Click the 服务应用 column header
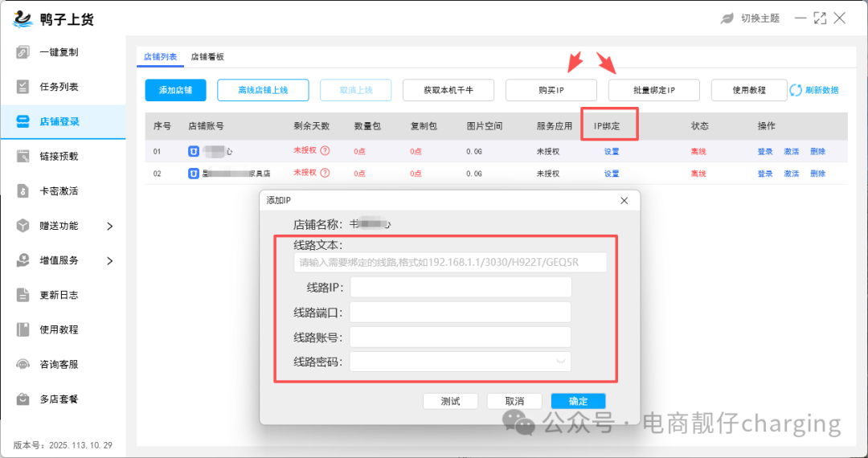868x458 pixels. [554, 126]
